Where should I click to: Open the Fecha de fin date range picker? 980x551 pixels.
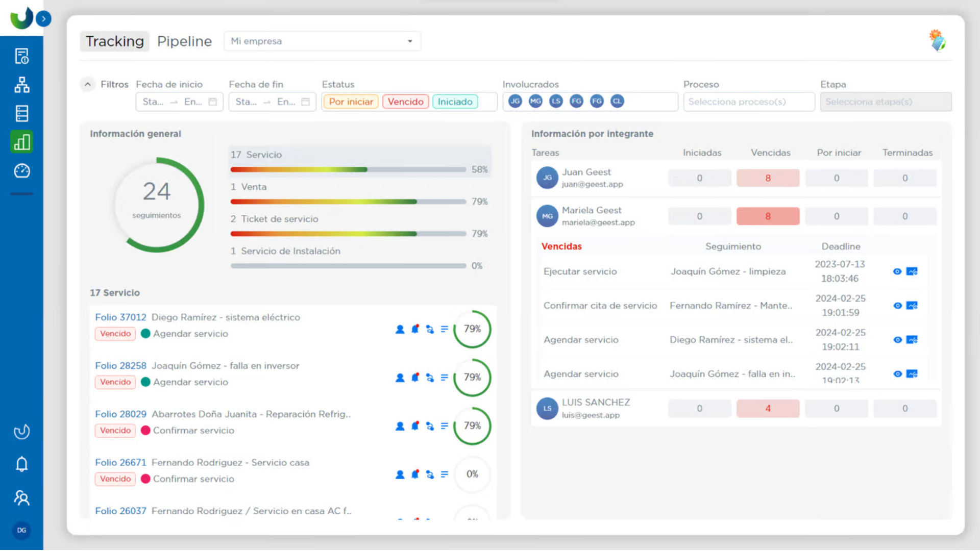[x=272, y=102]
